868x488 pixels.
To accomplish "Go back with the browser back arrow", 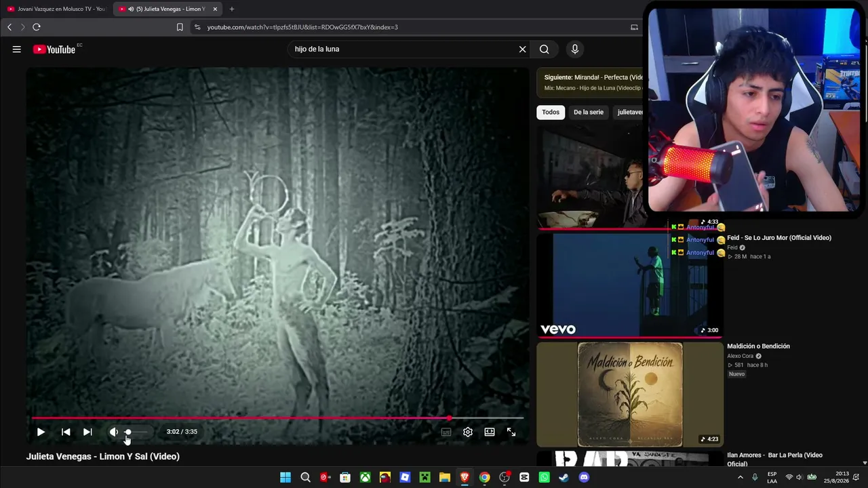I will click(9, 27).
